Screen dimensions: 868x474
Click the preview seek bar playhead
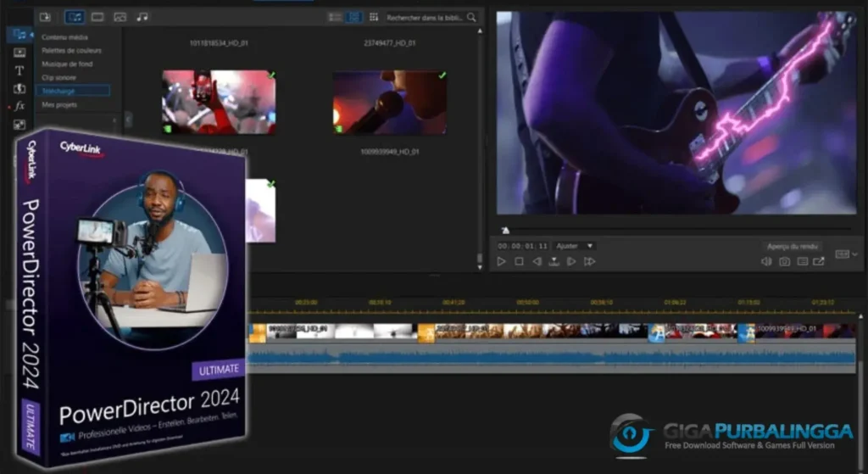[505, 230]
